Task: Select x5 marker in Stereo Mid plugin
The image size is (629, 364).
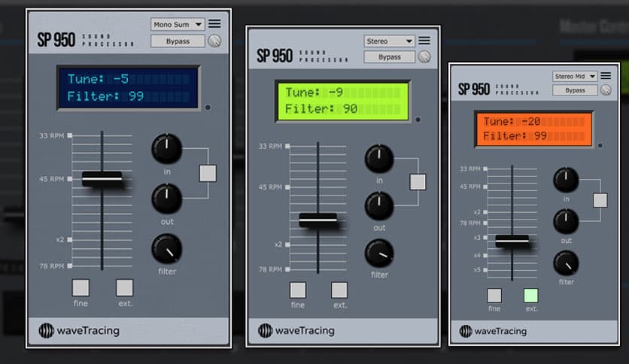Action: point(485,270)
